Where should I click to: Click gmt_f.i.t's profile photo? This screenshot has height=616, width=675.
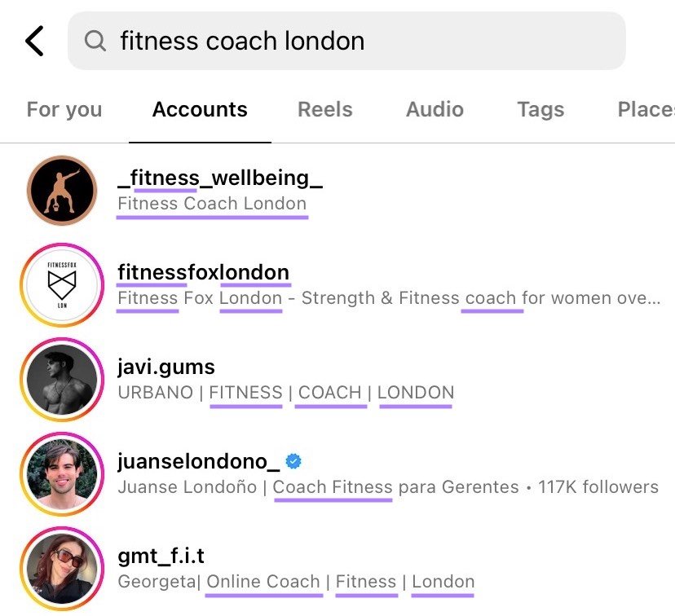(x=61, y=568)
